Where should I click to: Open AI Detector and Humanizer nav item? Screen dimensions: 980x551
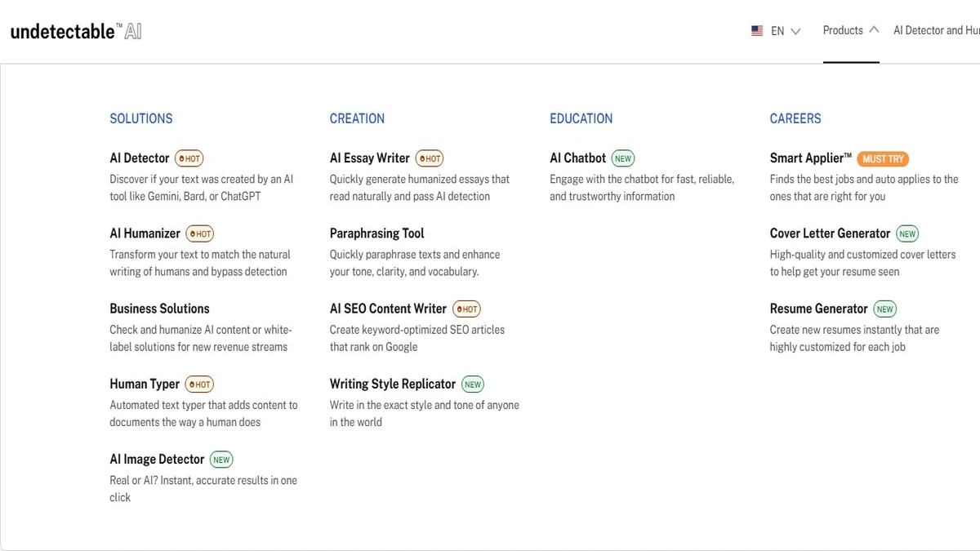point(937,30)
